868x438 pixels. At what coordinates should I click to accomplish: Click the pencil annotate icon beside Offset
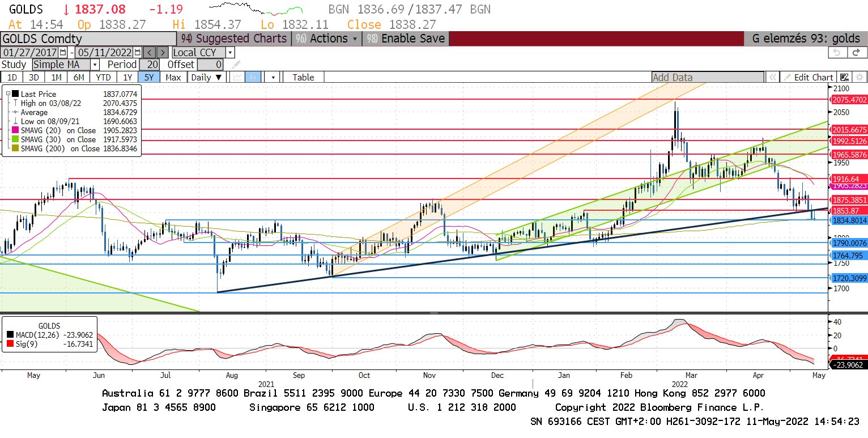click(236, 65)
